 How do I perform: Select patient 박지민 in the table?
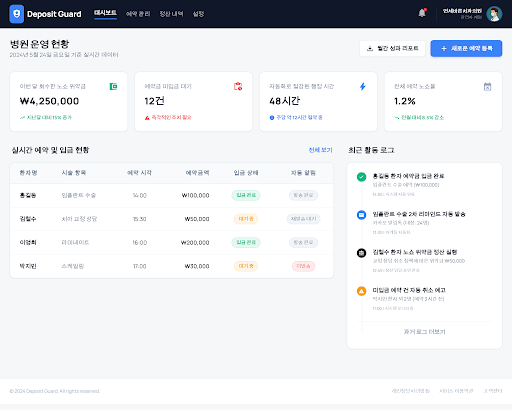(x=28, y=266)
